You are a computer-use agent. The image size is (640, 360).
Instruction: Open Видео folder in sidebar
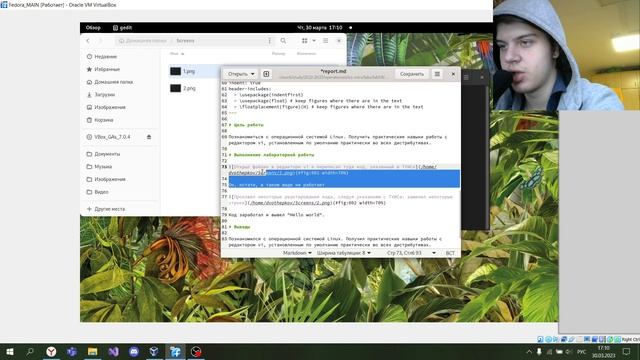101,192
